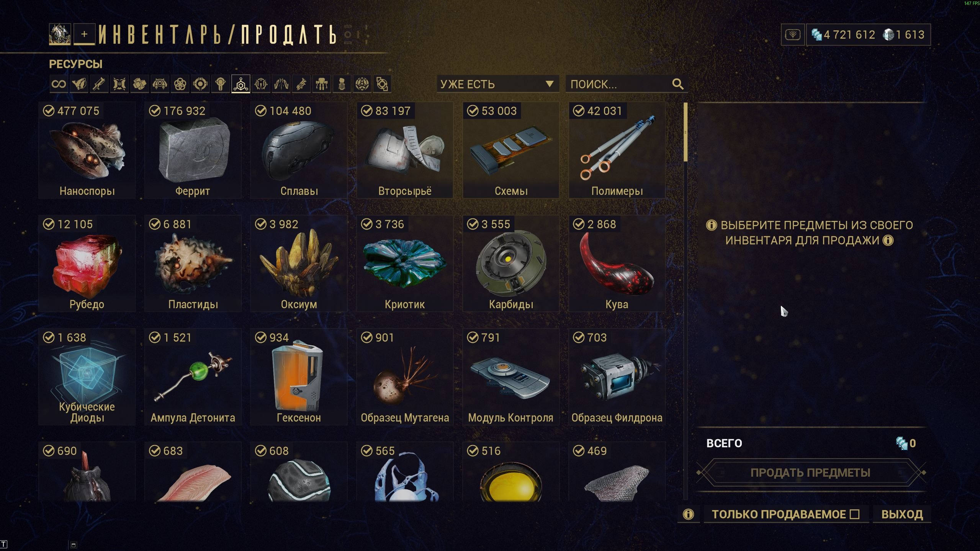The width and height of the screenshot is (980, 551).
Task: Click the info icon beside Только продаваемое
Action: (x=688, y=514)
